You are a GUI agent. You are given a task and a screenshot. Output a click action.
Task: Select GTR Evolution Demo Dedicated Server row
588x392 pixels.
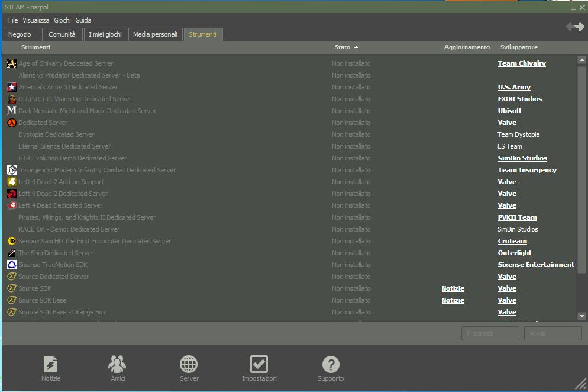(x=289, y=159)
